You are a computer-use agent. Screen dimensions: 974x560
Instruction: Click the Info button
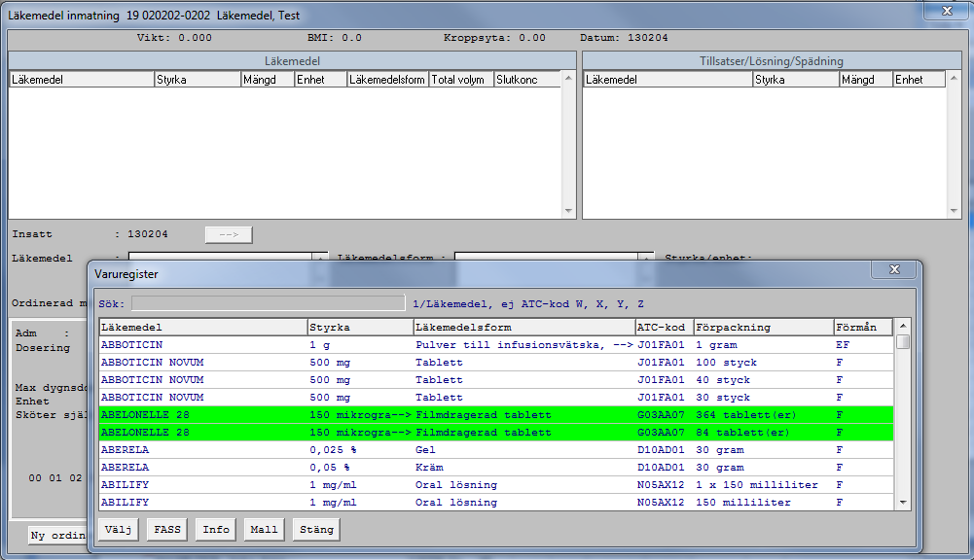[216, 530]
